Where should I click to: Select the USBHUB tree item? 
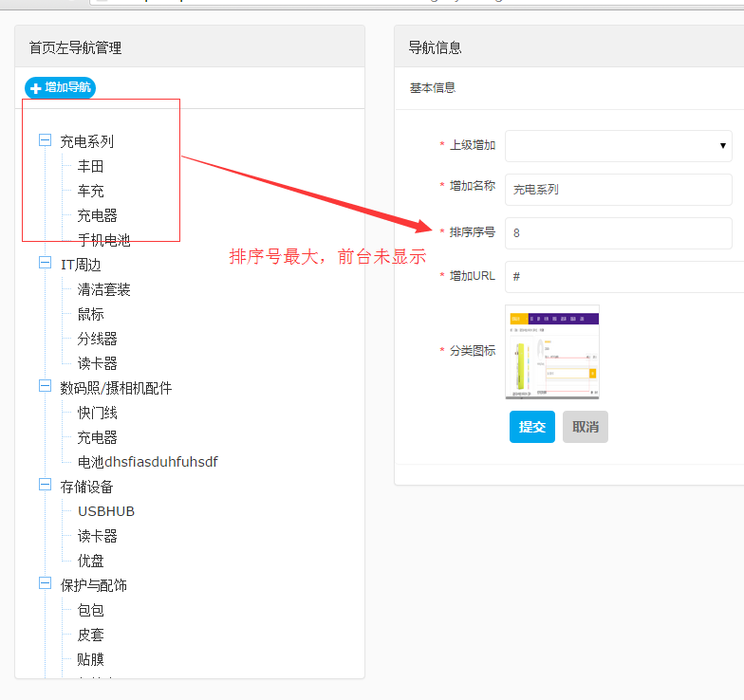pyautogui.click(x=106, y=511)
